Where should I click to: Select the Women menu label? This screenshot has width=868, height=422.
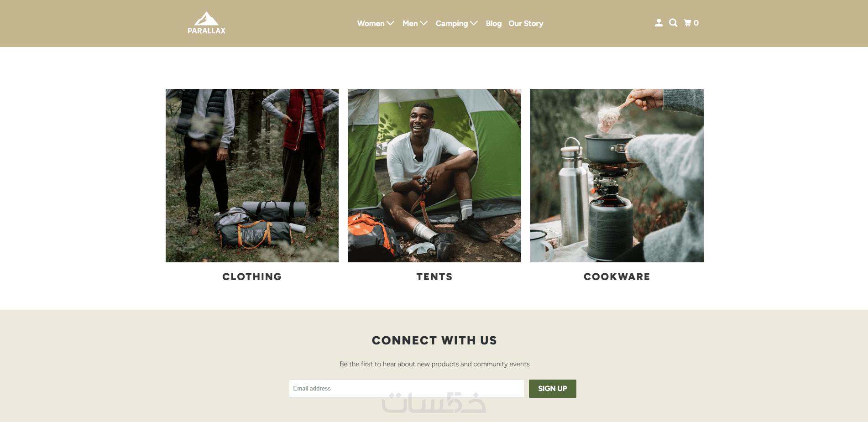click(x=371, y=23)
